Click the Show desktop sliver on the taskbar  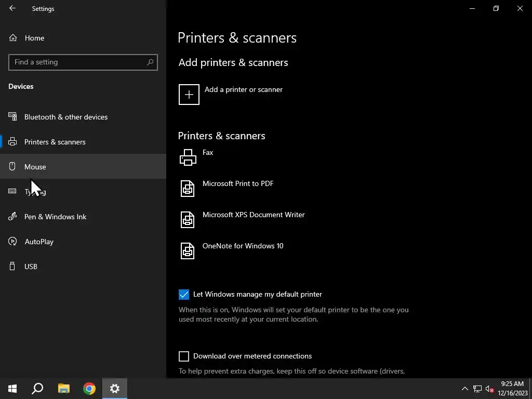(530, 389)
